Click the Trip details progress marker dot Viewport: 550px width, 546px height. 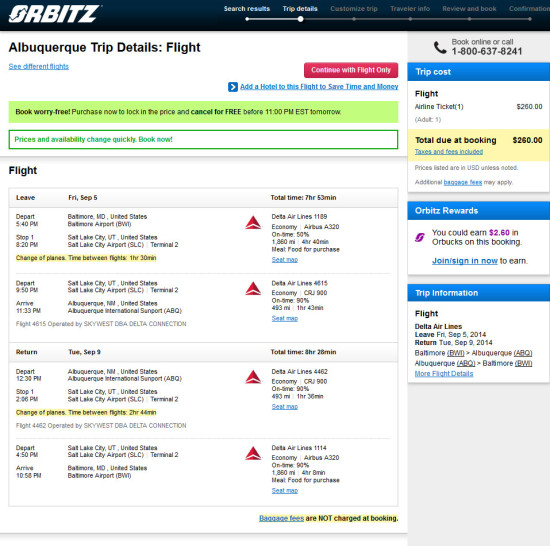[300, 19]
